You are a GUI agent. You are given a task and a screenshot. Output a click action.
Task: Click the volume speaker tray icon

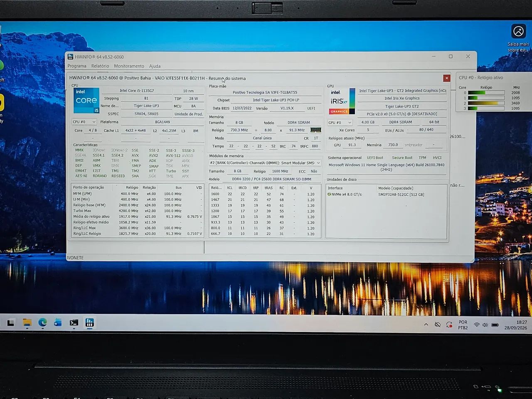[485, 325]
